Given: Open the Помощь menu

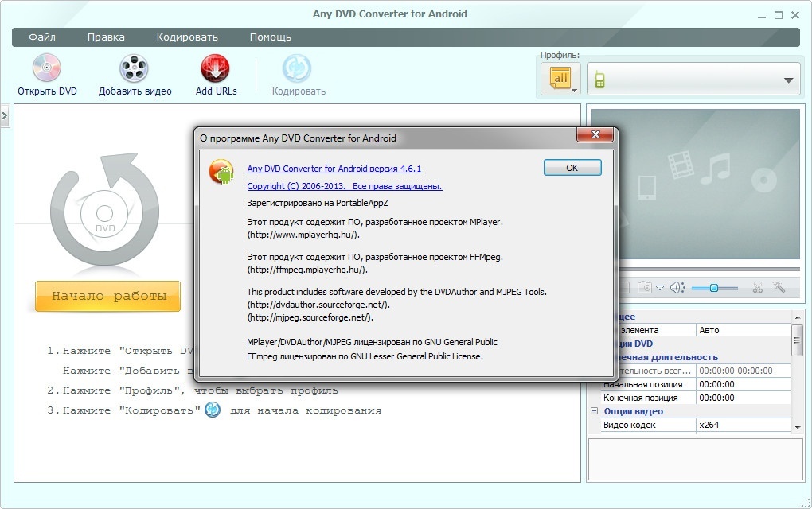Looking at the screenshot, I should pos(271,37).
